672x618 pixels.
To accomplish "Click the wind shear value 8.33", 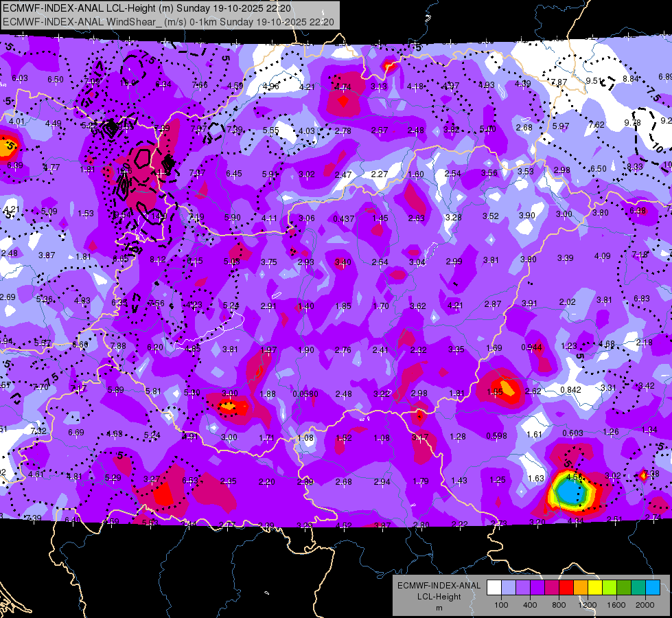I will [x=635, y=167].
